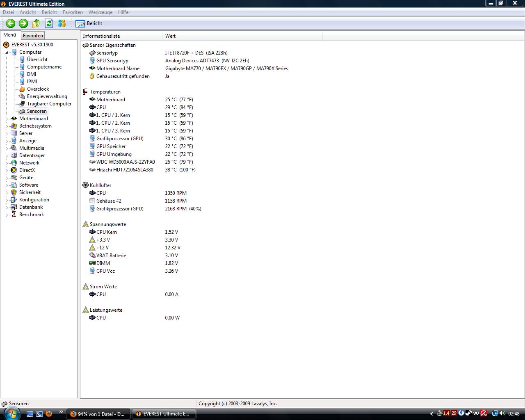Click EVEREST Ultimate taskbar button

click(163, 414)
